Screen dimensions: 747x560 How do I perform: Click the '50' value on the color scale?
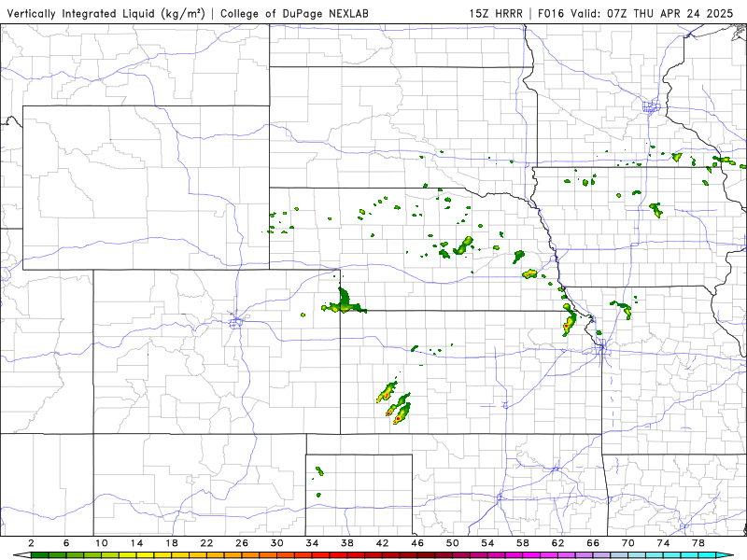(x=453, y=543)
